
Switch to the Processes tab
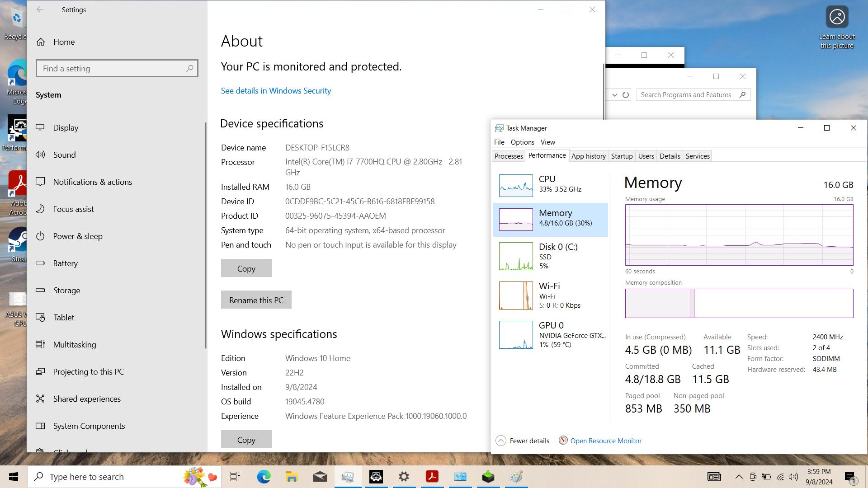tap(509, 156)
